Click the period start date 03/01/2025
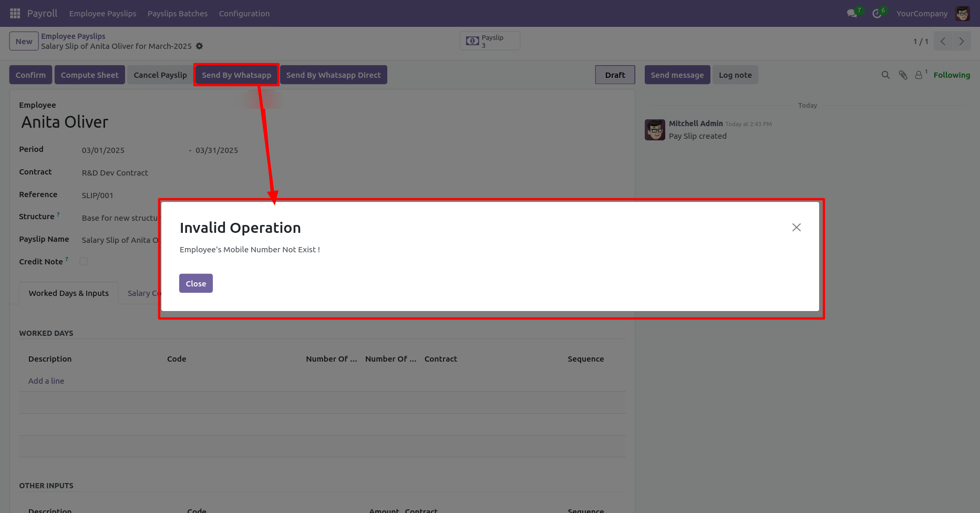980x513 pixels. coord(103,150)
